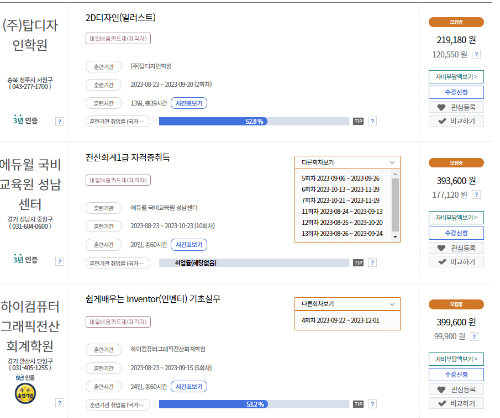Open 자비부담액보기 for 393,600 원 course
The height and width of the screenshot is (418, 500).
pos(456,218)
